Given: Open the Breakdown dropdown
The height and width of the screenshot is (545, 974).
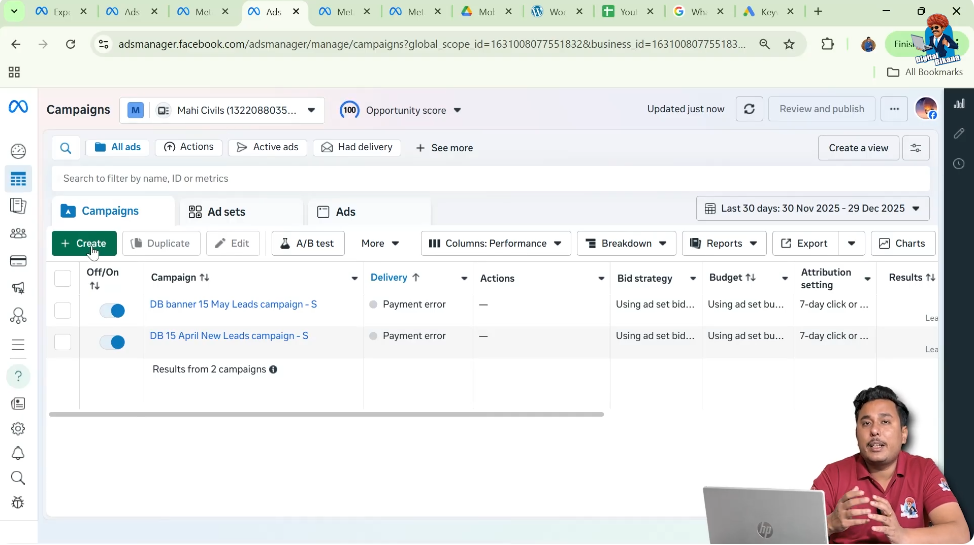Looking at the screenshot, I should tap(626, 244).
